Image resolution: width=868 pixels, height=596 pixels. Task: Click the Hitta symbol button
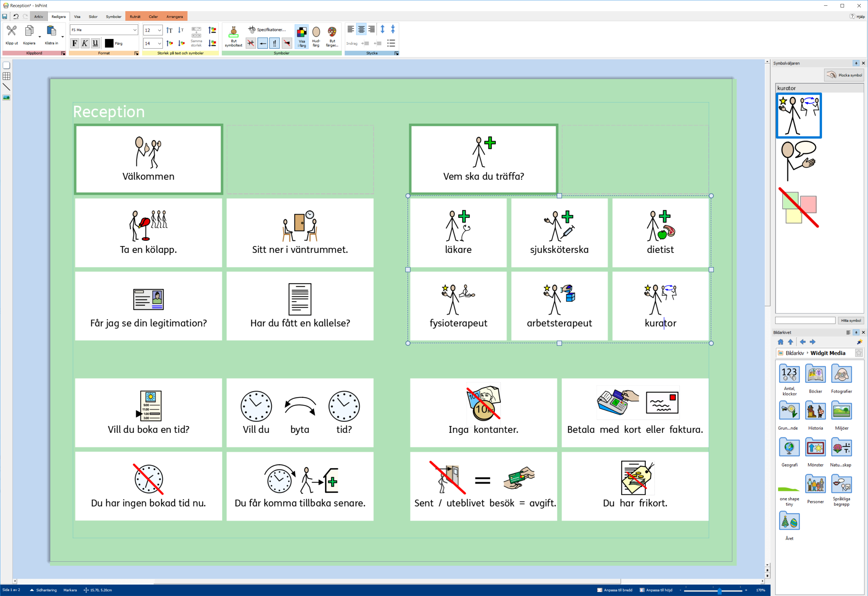click(x=851, y=320)
